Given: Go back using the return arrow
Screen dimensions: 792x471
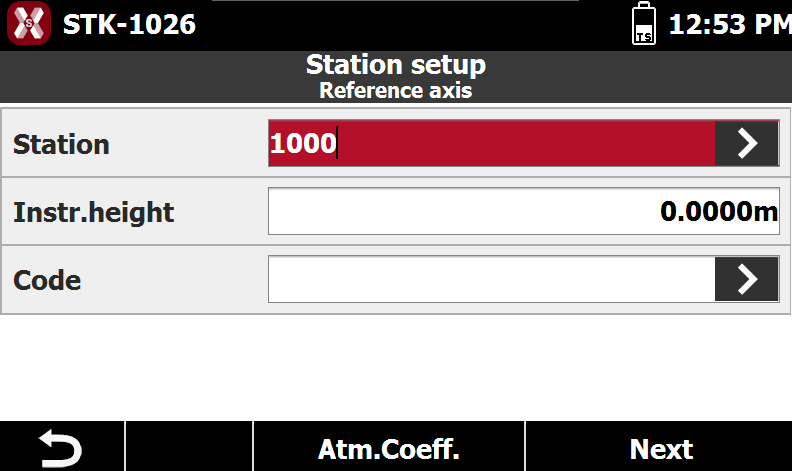Looking at the screenshot, I should coord(62,447).
